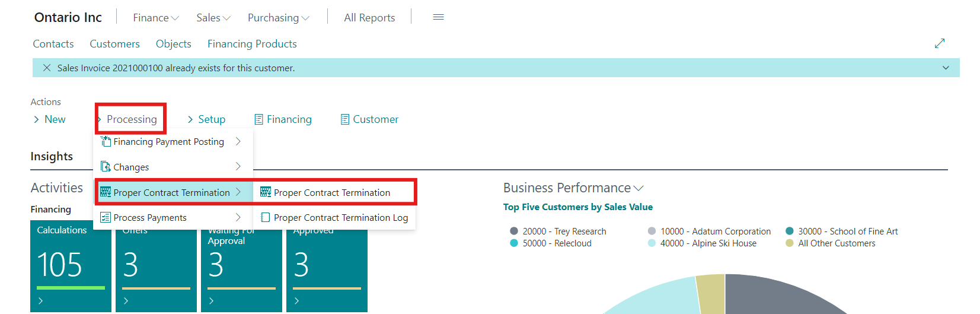The width and height of the screenshot is (980, 314).
Task: Click the expand page diagonal arrow icon
Action: pos(940,43)
